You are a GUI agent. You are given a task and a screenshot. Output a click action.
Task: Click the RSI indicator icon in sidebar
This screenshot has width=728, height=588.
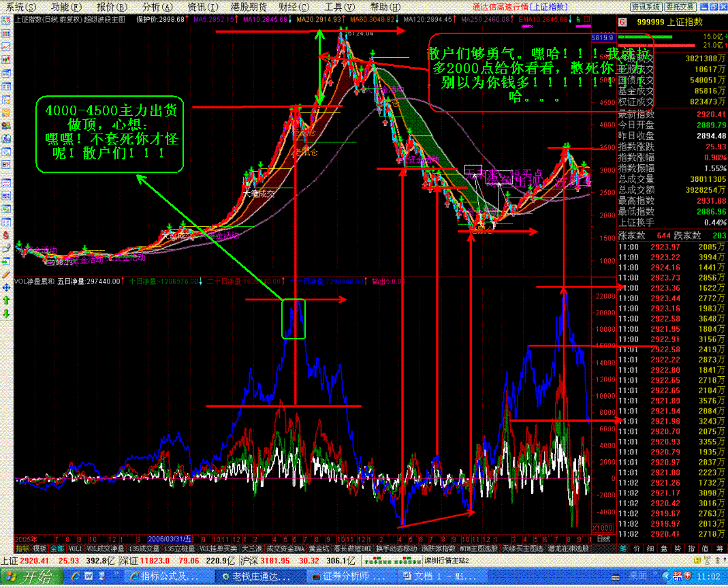coord(6,196)
